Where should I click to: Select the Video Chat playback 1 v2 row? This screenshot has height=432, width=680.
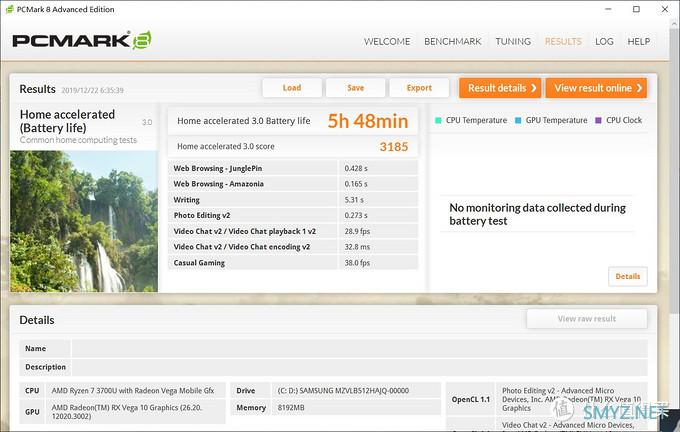pos(293,231)
